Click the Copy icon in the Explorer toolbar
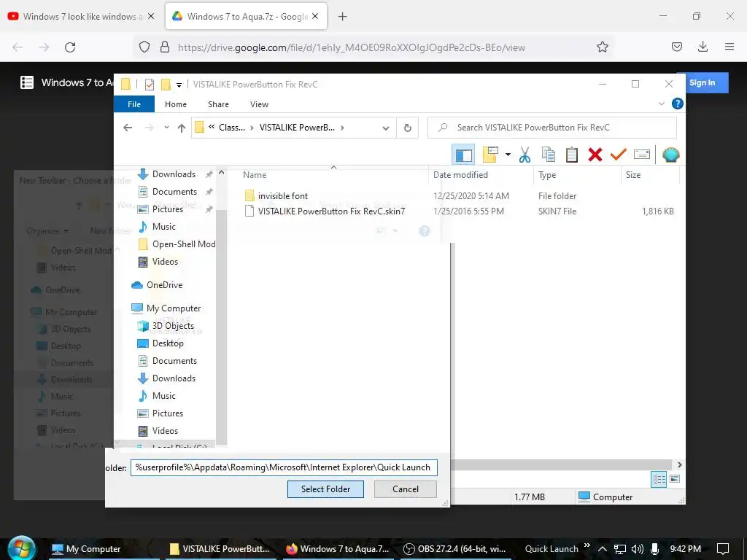The image size is (747, 560). [x=549, y=155]
